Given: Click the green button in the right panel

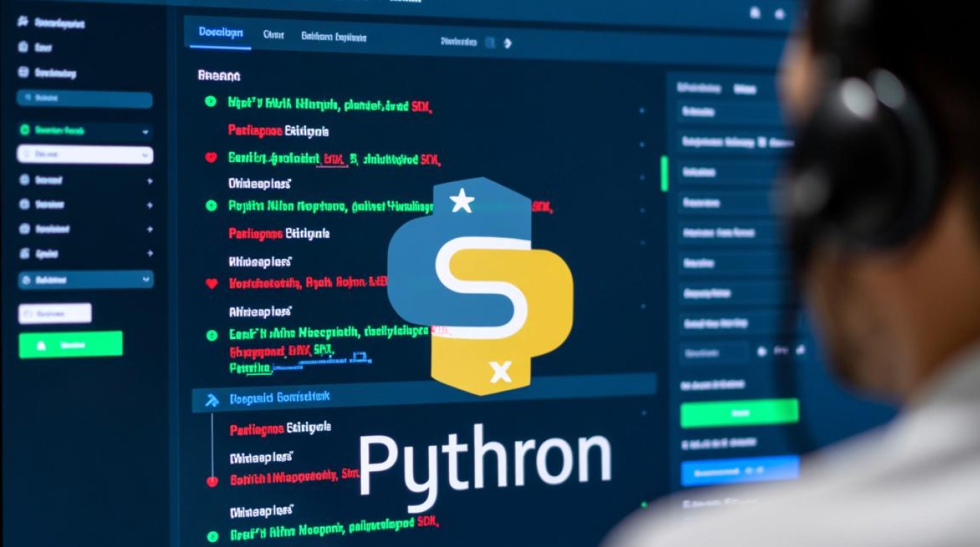Looking at the screenshot, I should (x=739, y=413).
